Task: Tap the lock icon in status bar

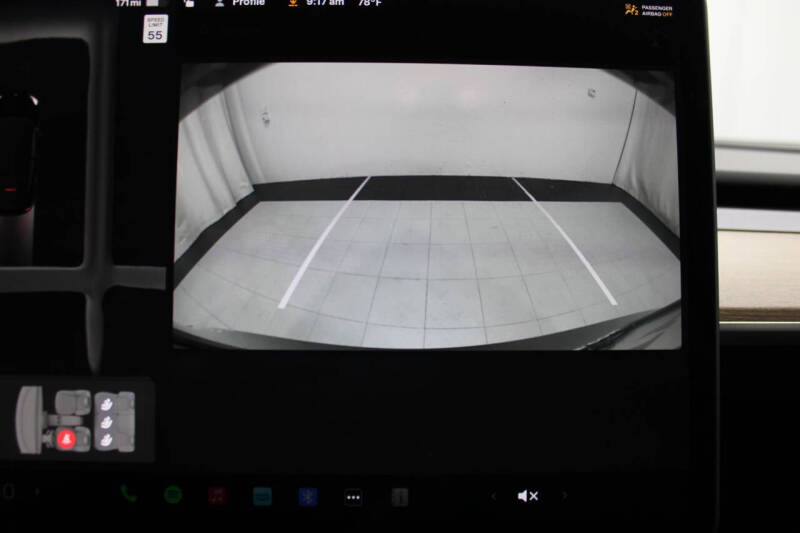Action: [189, 3]
